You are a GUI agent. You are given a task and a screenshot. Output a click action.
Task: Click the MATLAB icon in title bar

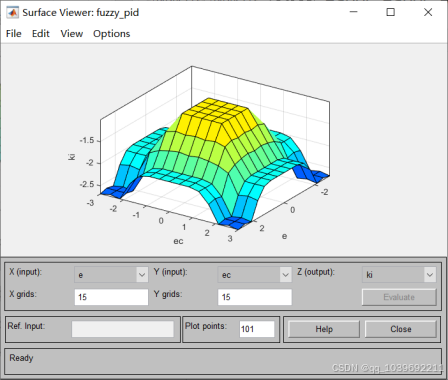(12, 13)
